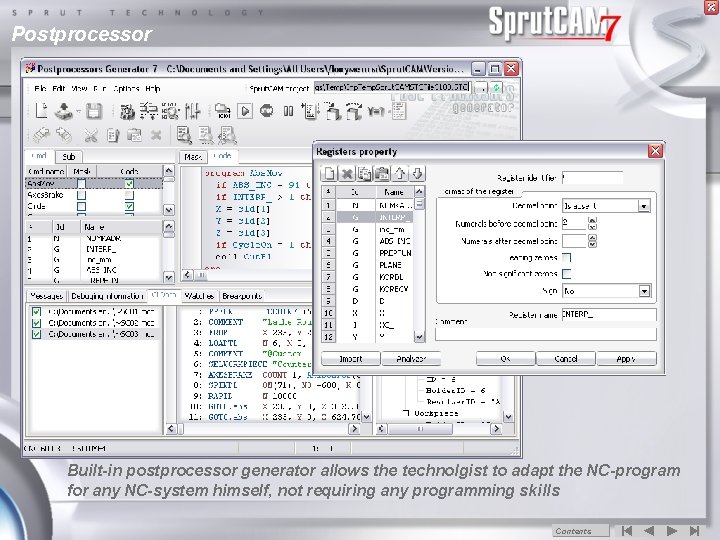Decrease Numerals after decimal point value
The width and height of the screenshot is (720, 540).
[592, 244]
